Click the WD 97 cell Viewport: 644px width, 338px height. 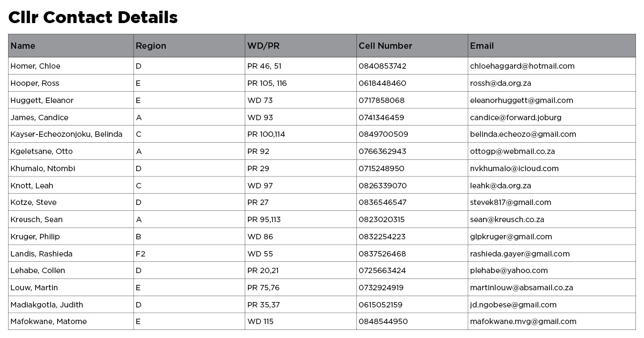pos(260,186)
